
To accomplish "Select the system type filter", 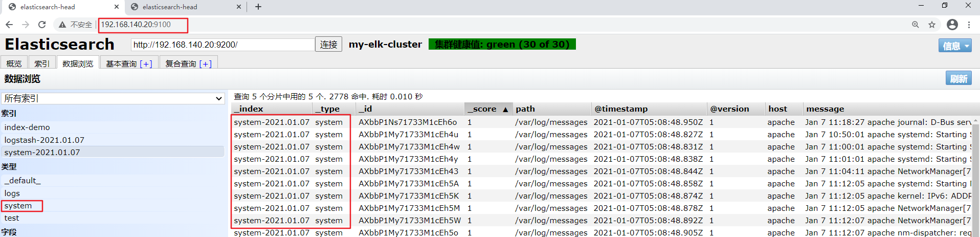I will [x=113, y=205].
